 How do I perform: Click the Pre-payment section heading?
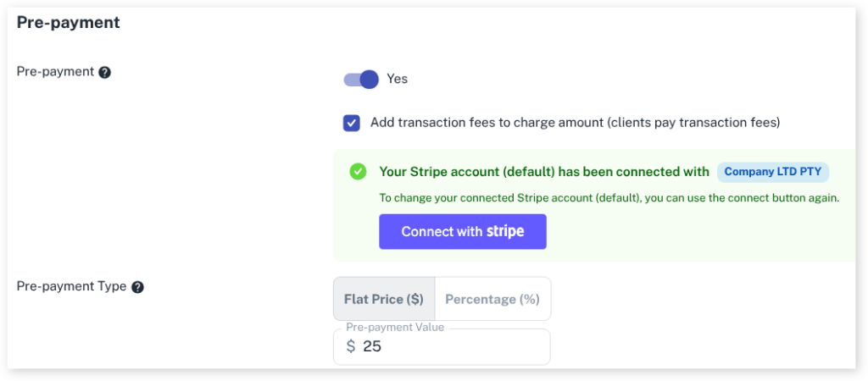click(69, 23)
